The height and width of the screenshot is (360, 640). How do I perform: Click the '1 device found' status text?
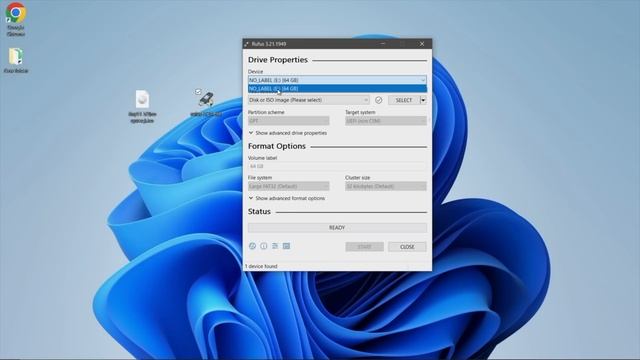(261, 266)
